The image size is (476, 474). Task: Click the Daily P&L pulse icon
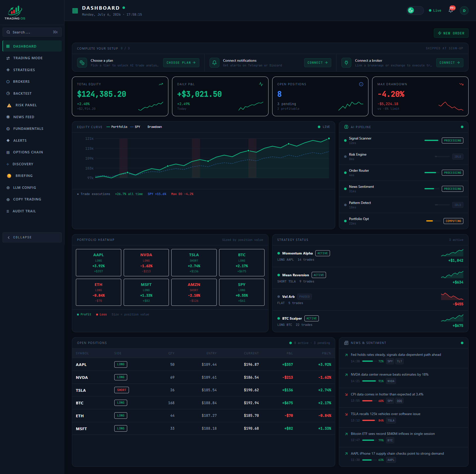261,84
